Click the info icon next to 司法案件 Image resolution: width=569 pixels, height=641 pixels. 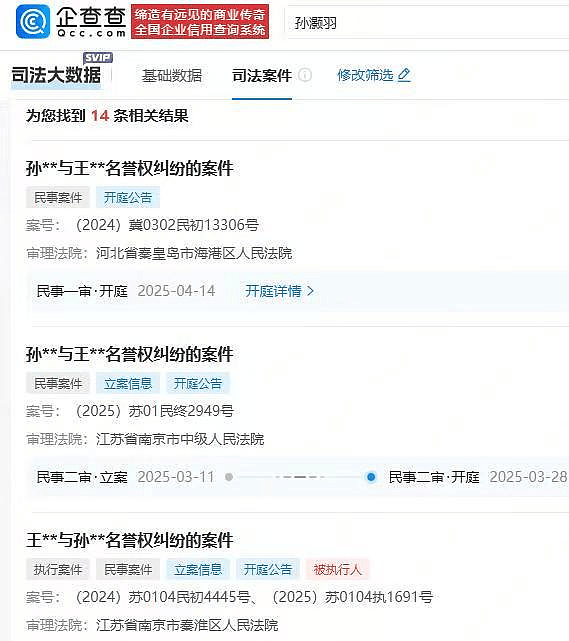[305, 75]
